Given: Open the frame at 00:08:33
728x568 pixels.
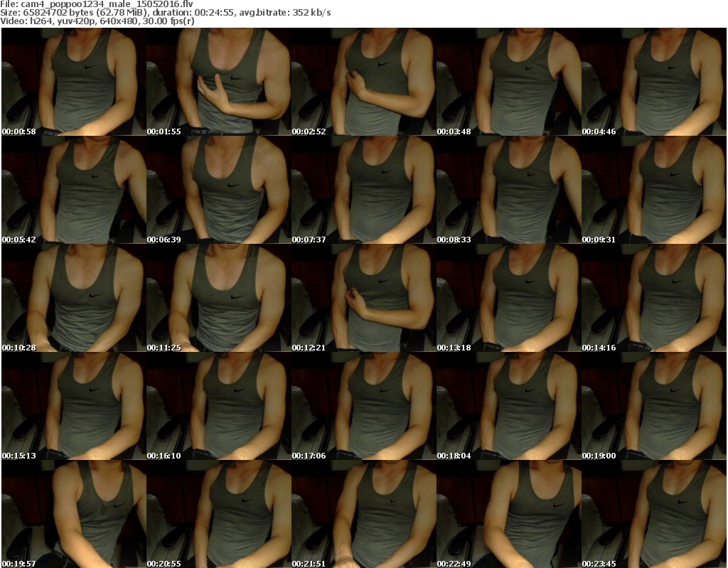Looking at the screenshot, I should (509, 190).
